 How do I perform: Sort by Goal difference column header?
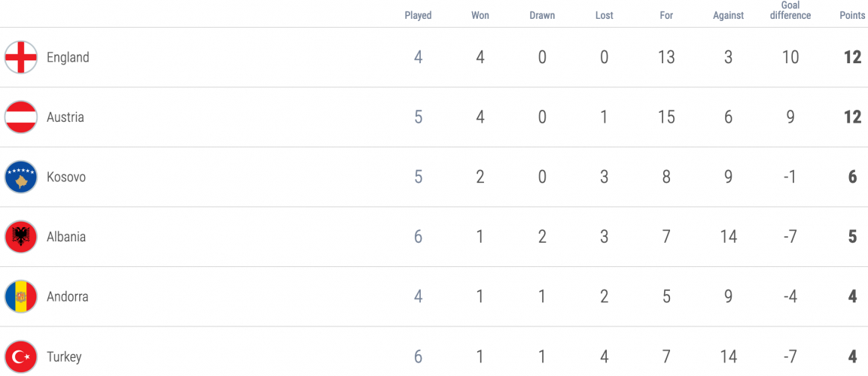pyautogui.click(x=790, y=11)
